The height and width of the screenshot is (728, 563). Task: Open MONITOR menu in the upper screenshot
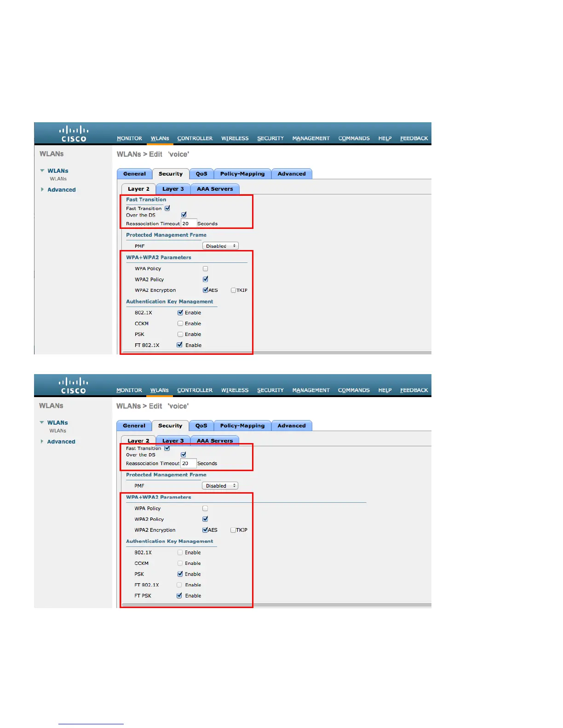(129, 138)
